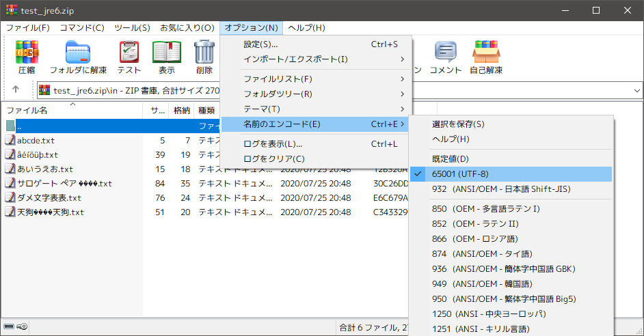644x336 pixels.
Task: Open the address bar dropdown arrow
Action: (x=637, y=90)
